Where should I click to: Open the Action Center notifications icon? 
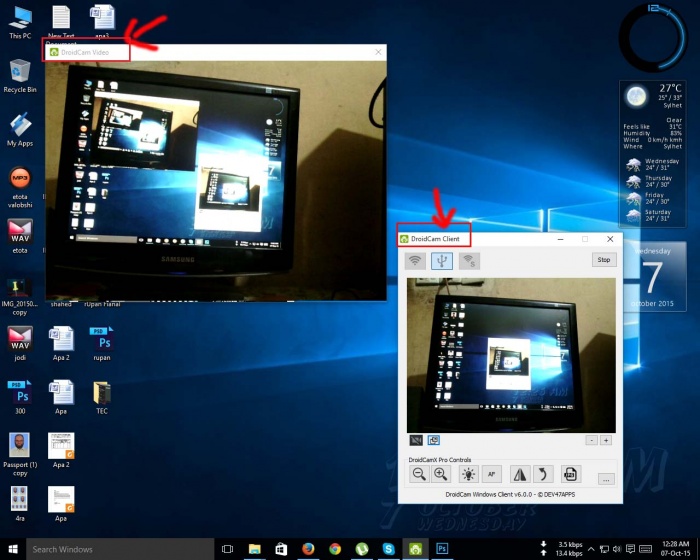point(630,549)
